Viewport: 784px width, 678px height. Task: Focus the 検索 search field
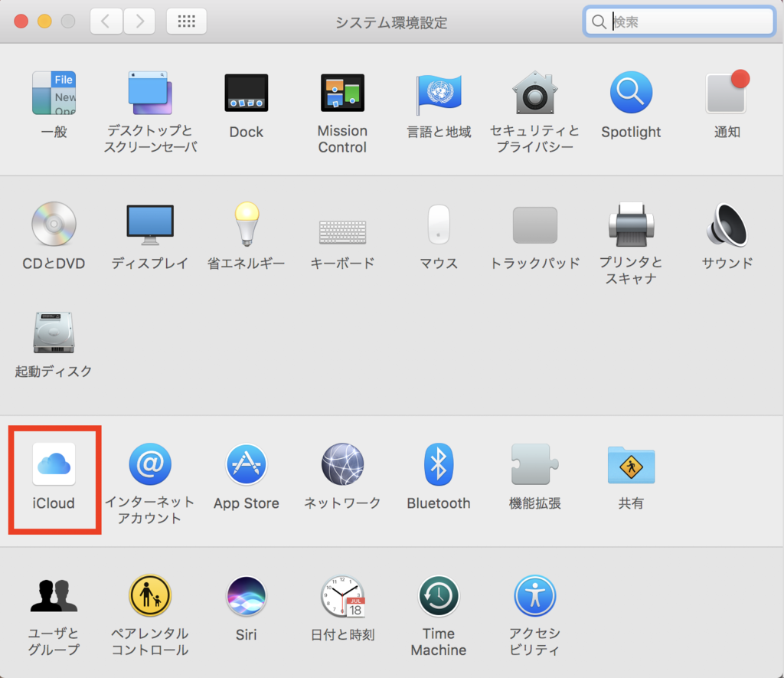[x=679, y=21]
